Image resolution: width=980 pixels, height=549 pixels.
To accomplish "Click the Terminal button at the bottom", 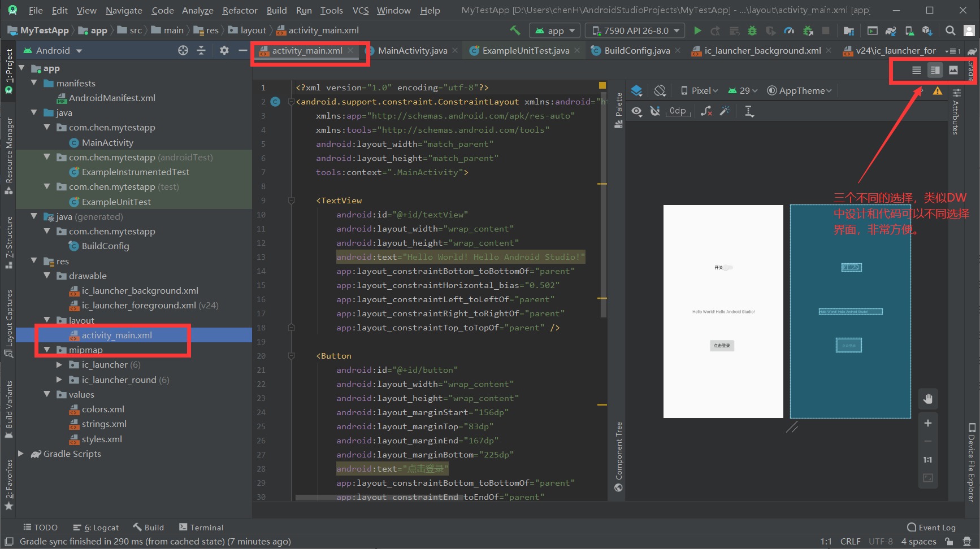I will coord(201,527).
